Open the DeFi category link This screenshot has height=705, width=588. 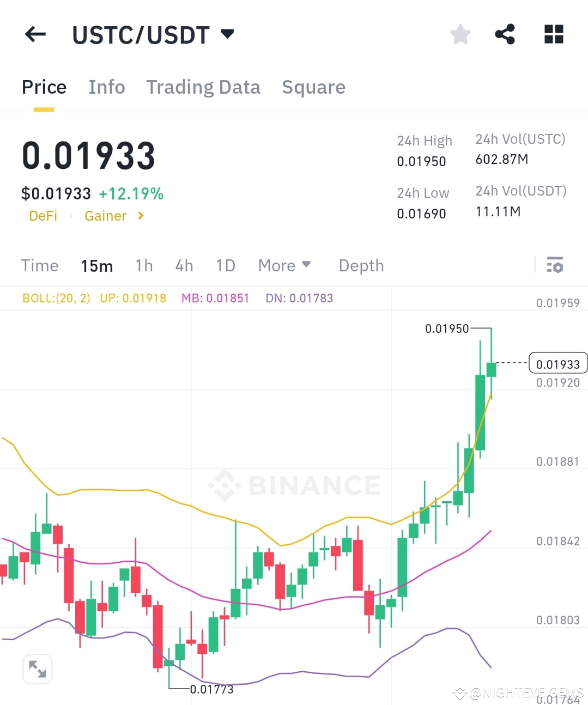pos(43,216)
